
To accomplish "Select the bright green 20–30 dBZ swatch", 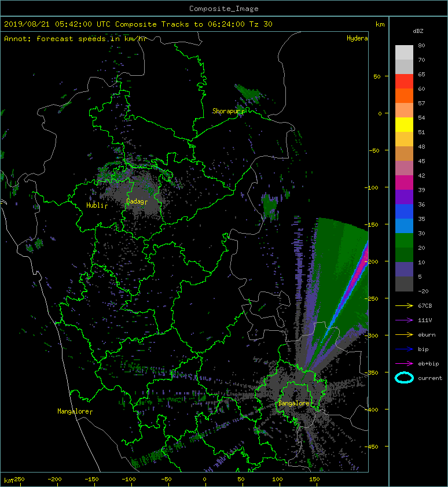I will point(404,241).
